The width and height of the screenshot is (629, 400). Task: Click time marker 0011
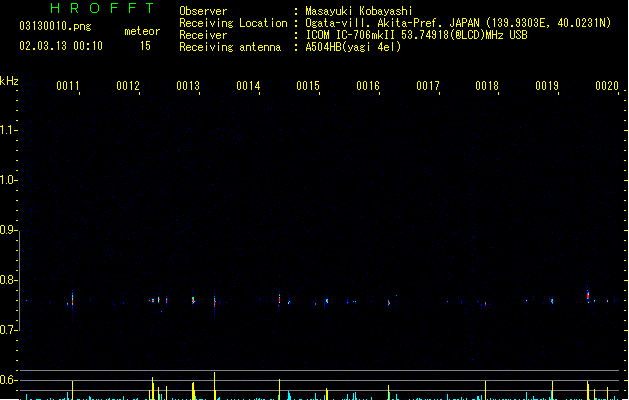pos(68,86)
